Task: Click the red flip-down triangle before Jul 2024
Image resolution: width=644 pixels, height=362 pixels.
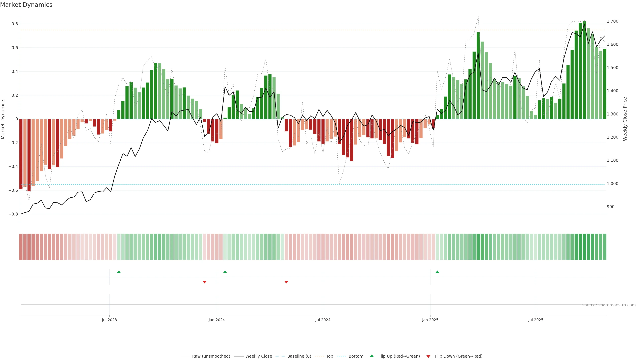Action: (x=286, y=282)
